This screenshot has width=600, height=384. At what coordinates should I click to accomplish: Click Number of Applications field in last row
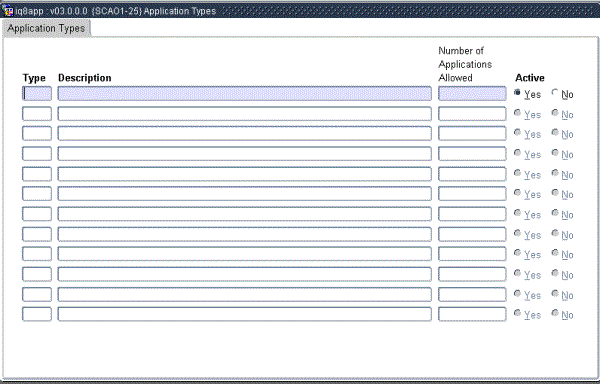click(x=472, y=314)
